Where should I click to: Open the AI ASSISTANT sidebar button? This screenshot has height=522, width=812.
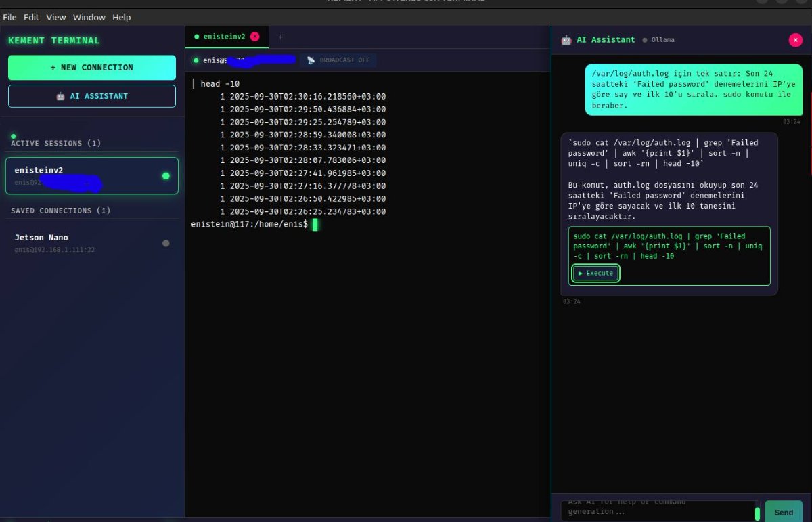coord(92,96)
